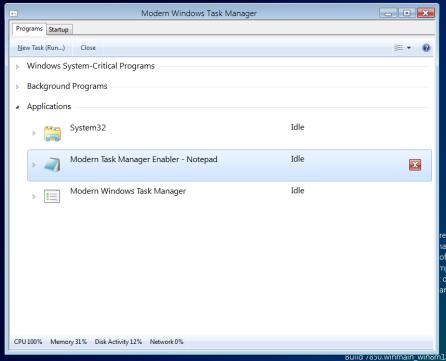Viewport: 446px width, 361px height.
Task: Expand the Background Programs group
Action: click(x=17, y=87)
